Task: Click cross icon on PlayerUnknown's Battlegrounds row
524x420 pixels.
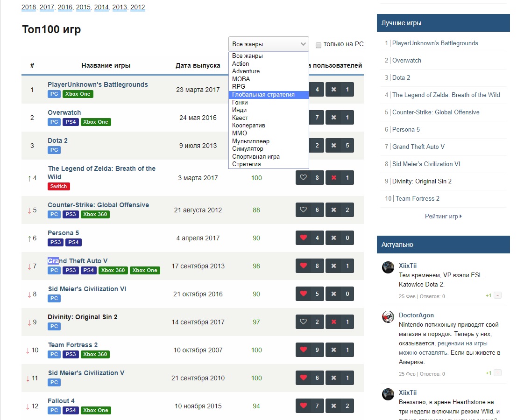Action: [333, 90]
